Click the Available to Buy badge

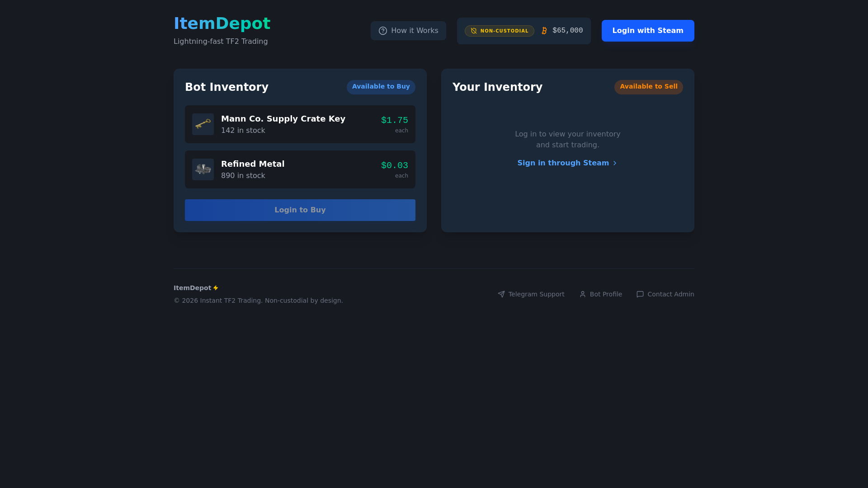(x=381, y=87)
